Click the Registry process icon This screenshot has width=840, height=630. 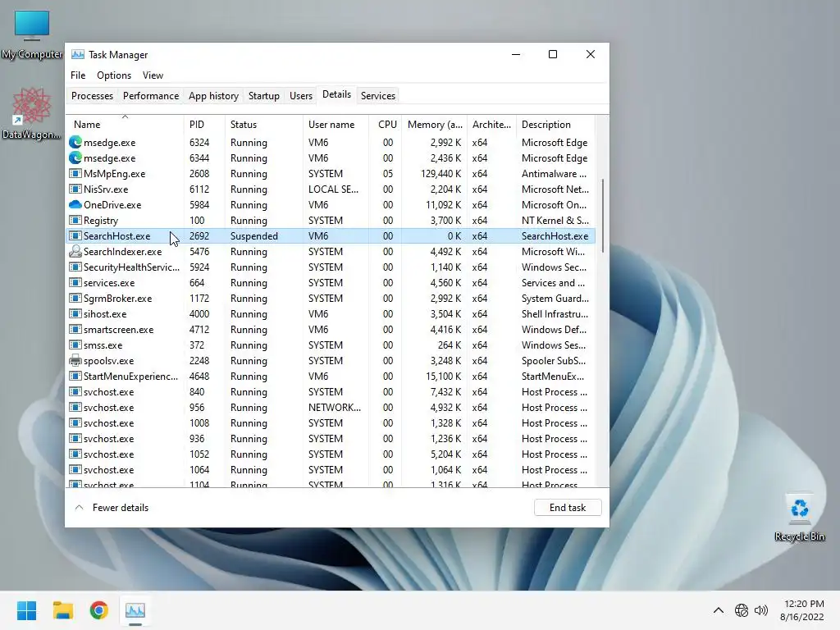[75, 220]
